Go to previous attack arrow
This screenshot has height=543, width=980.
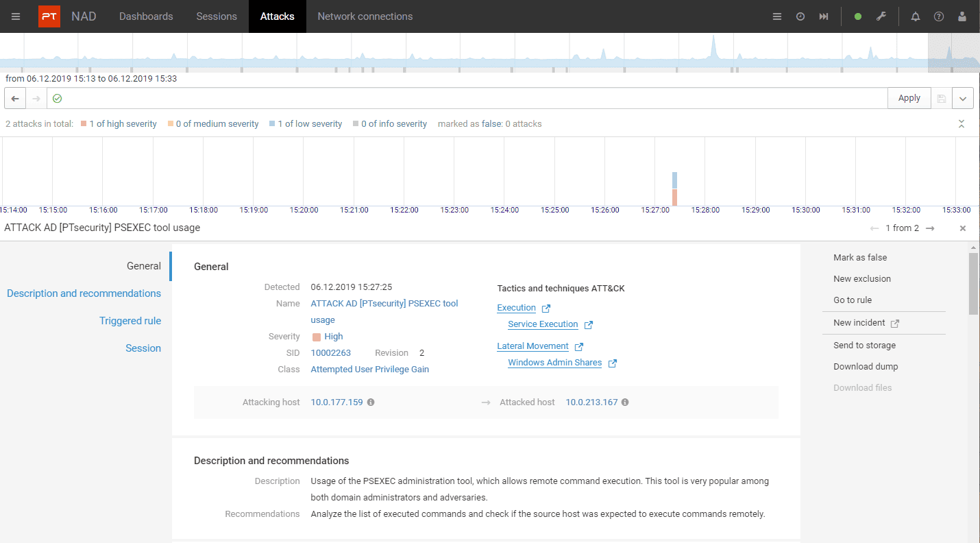point(874,228)
